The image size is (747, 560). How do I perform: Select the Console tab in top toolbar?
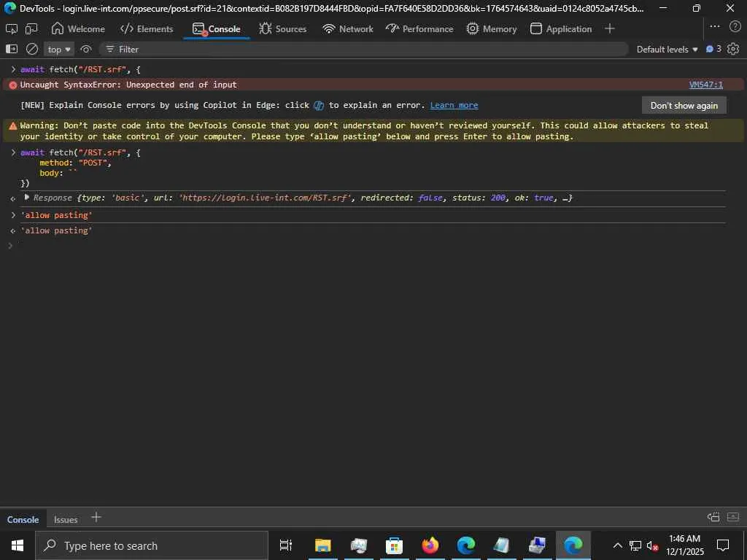(x=216, y=29)
